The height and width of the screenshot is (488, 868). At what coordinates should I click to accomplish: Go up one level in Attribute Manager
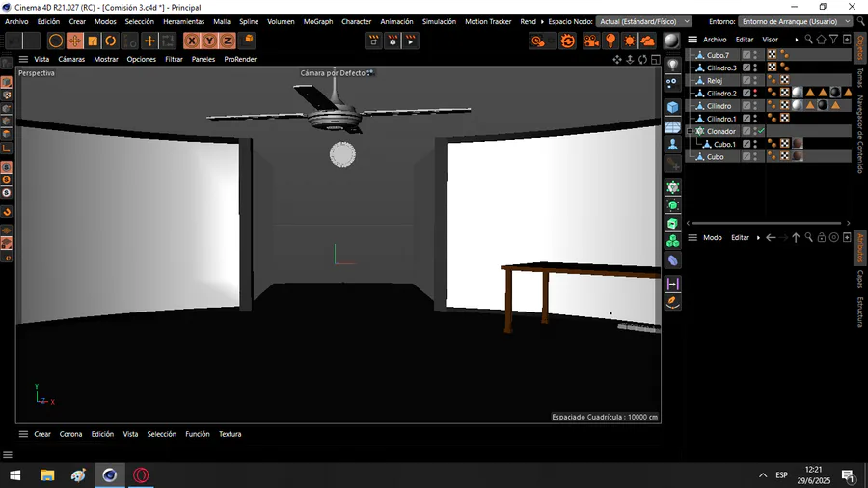(796, 238)
